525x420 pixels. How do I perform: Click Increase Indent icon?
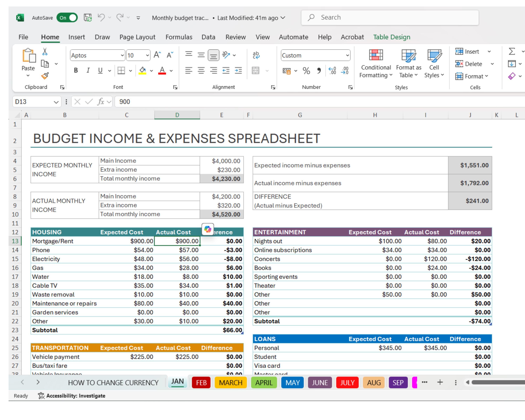(238, 71)
